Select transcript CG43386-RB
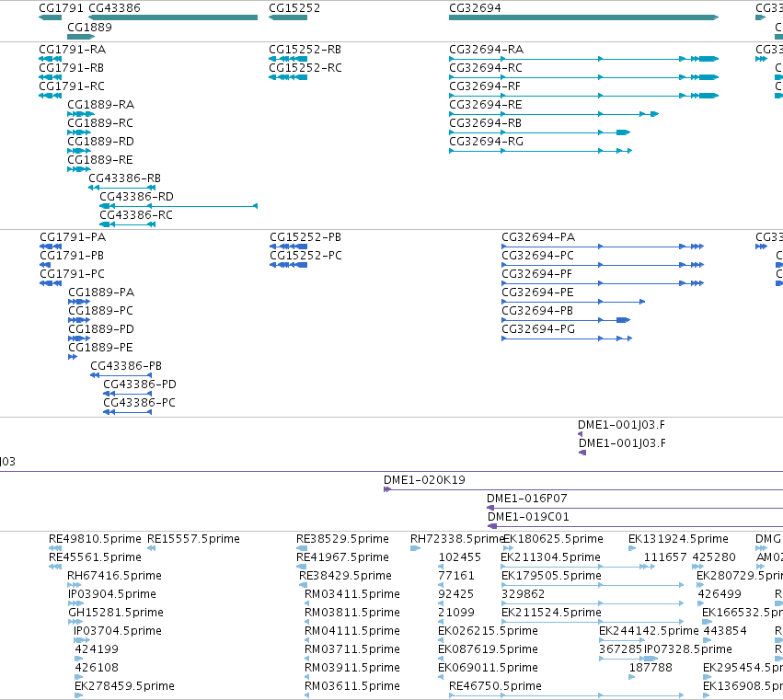This screenshot has height=700, width=783. coord(125,178)
